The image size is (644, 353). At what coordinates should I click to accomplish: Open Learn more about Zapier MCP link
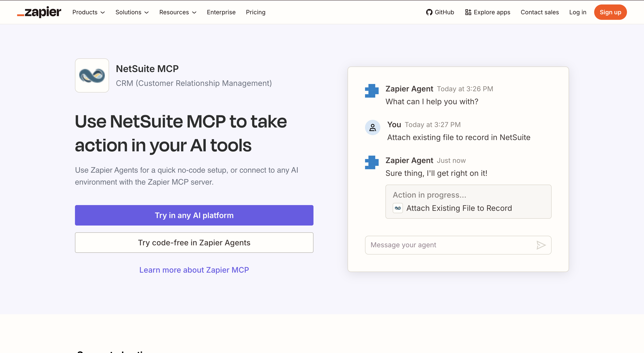194,270
